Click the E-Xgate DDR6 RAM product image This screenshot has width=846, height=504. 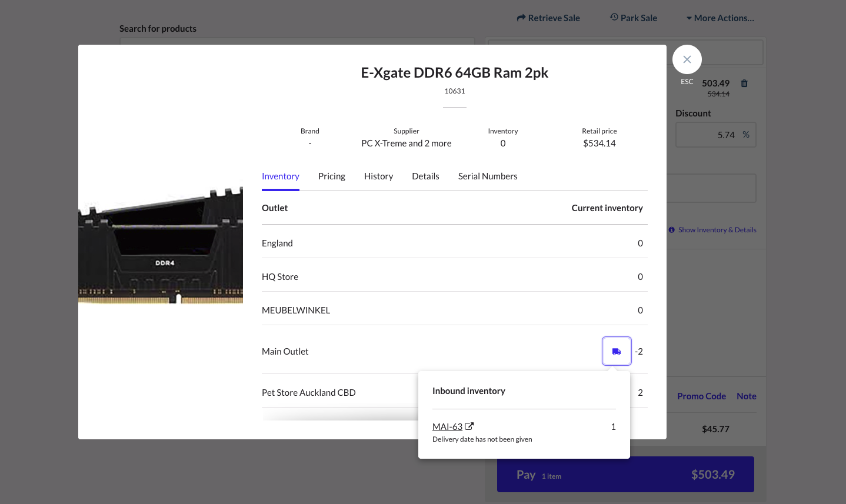pyautogui.click(x=160, y=244)
